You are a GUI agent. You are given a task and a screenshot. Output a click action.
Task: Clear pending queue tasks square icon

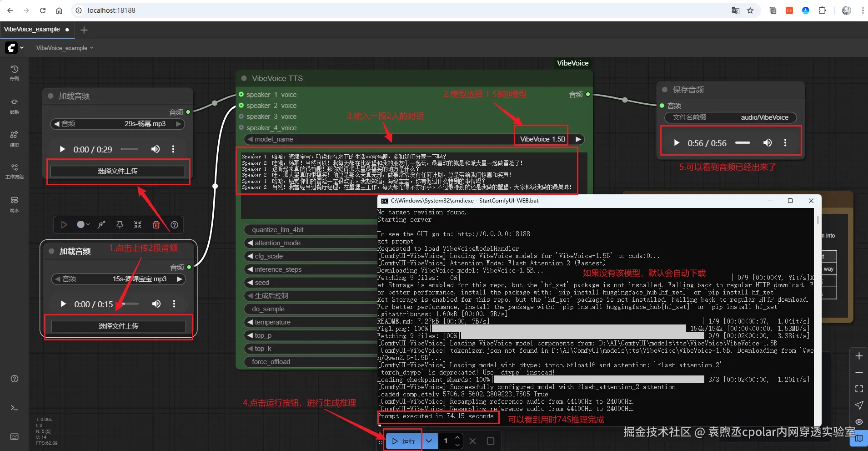491,441
